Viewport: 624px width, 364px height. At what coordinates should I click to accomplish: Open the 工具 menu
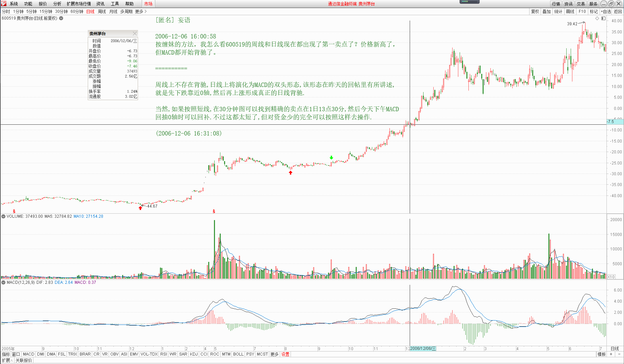coord(115,4)
